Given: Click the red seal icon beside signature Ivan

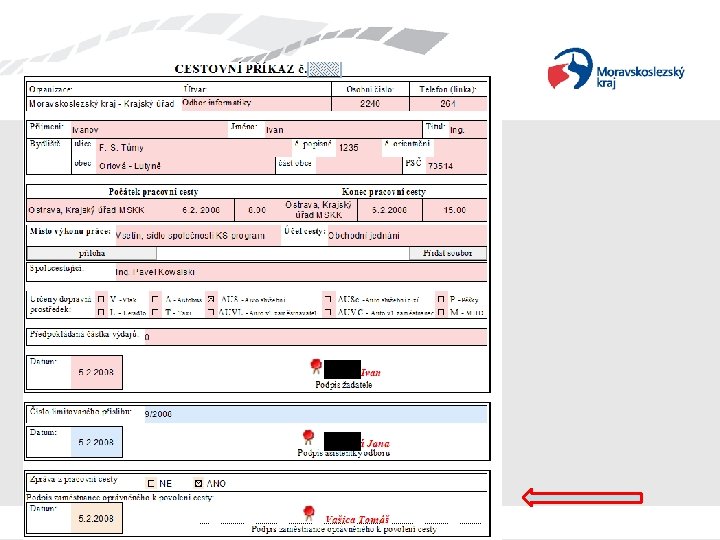Looking at the screenshot, I should [316, 366].
